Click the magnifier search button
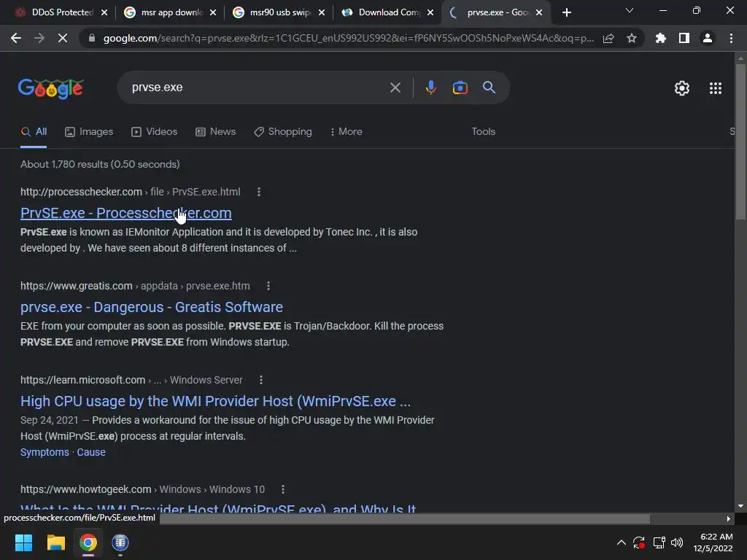The image size is (747, 560). pyautogui.click(x=489, y=87)
